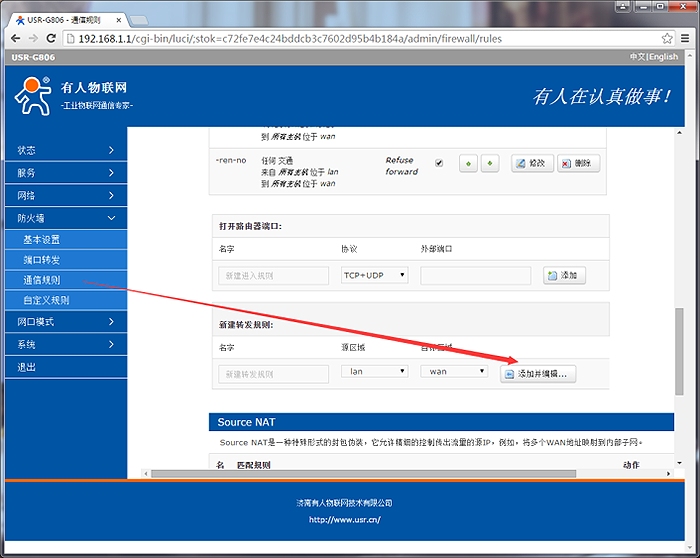
Task: Select 通信规则 in the sidebar
Action: (x=42, y=280)
